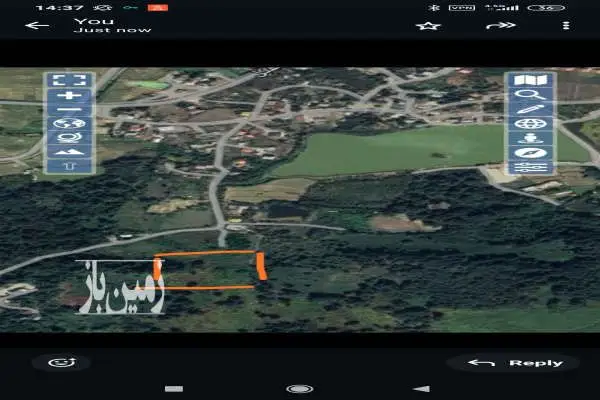600x400 pixels.
Task: Go back using the arrow
Action: [x=37, y=26]
